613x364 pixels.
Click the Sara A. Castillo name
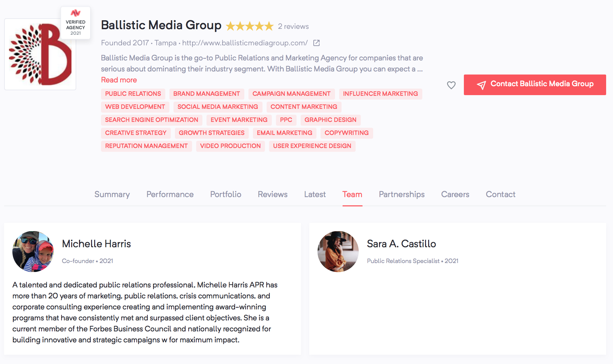401,244
